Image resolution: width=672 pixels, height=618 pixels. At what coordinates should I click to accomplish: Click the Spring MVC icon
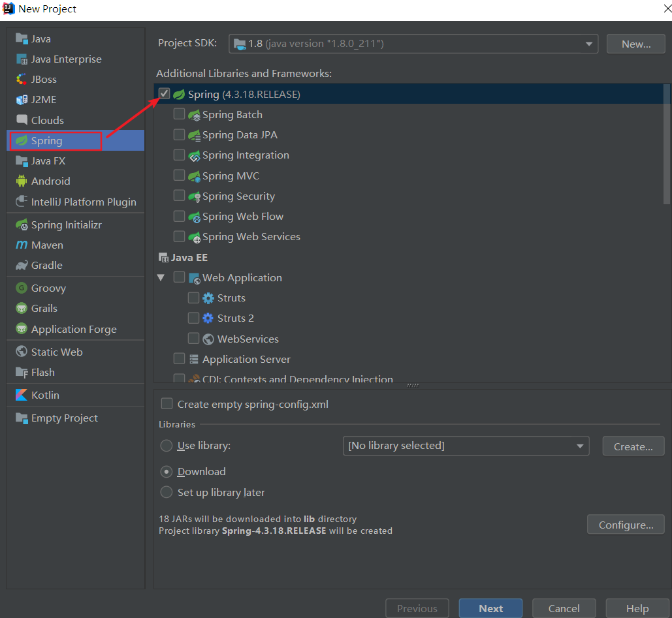[x=194, y=176]
